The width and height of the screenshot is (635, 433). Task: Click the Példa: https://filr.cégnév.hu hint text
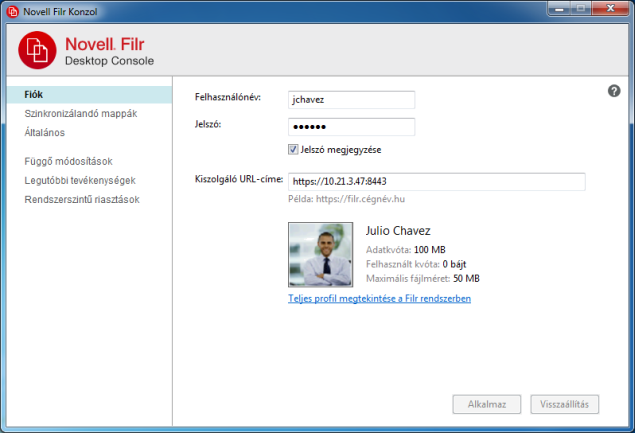click(347, 199)
